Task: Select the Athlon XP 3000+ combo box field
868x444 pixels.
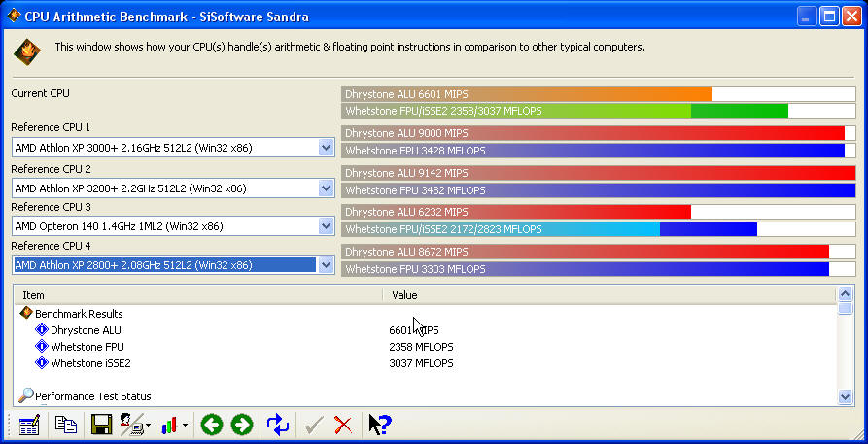Action: 173,148
